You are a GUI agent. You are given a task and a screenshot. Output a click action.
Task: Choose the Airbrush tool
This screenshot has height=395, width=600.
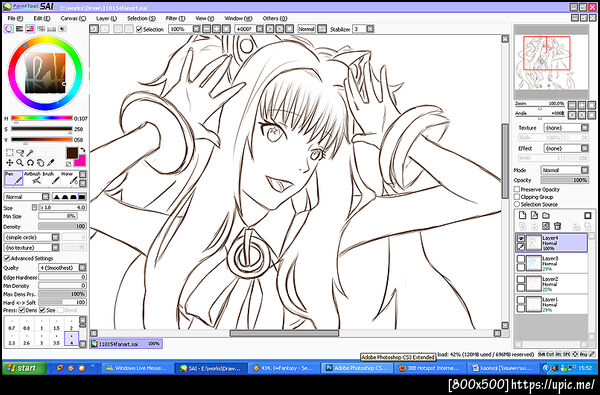pyautogui.click(x=32, y=178)
